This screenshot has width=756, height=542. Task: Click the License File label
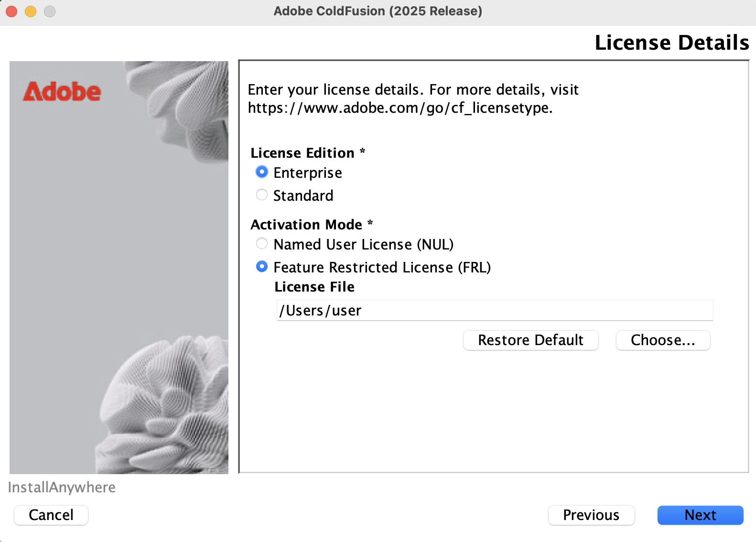pyautogui.click(x=314, y=287)
